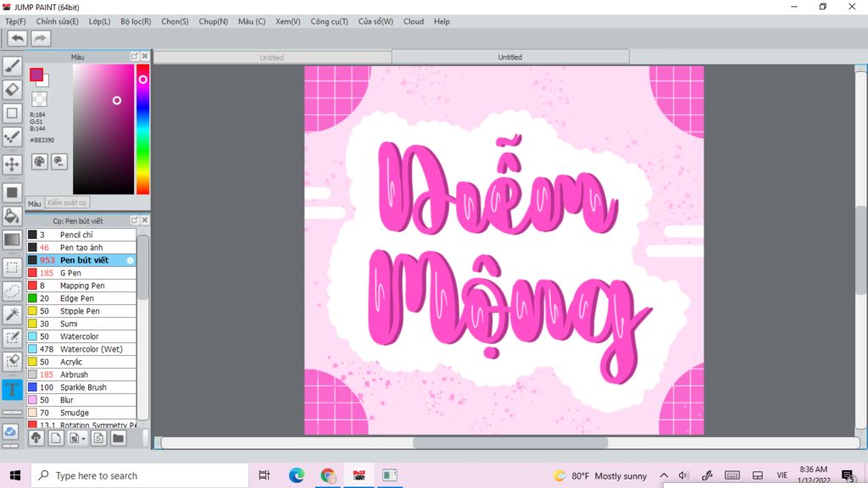Image resolution: width=868 pixels, height=488 pixels.
Task: Open Google Chrome from the taskbar
Action: click(328, 475)
